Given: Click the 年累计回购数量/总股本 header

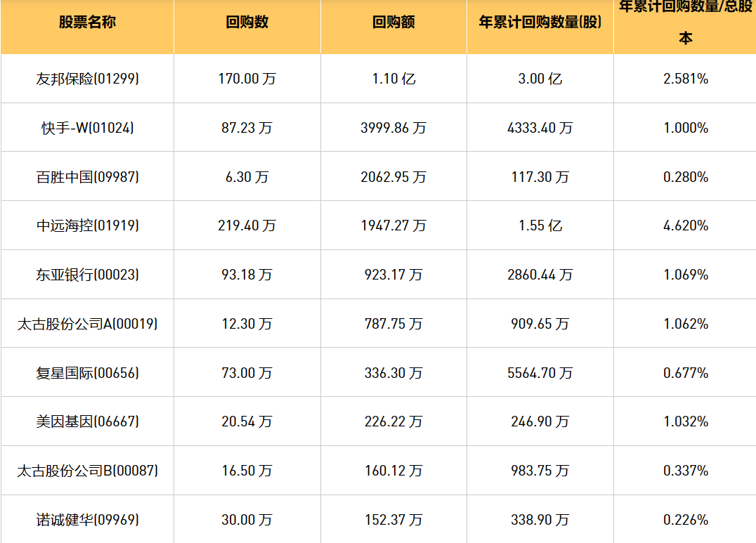Looking at the screenshot, I should click(x=685, y=22).
